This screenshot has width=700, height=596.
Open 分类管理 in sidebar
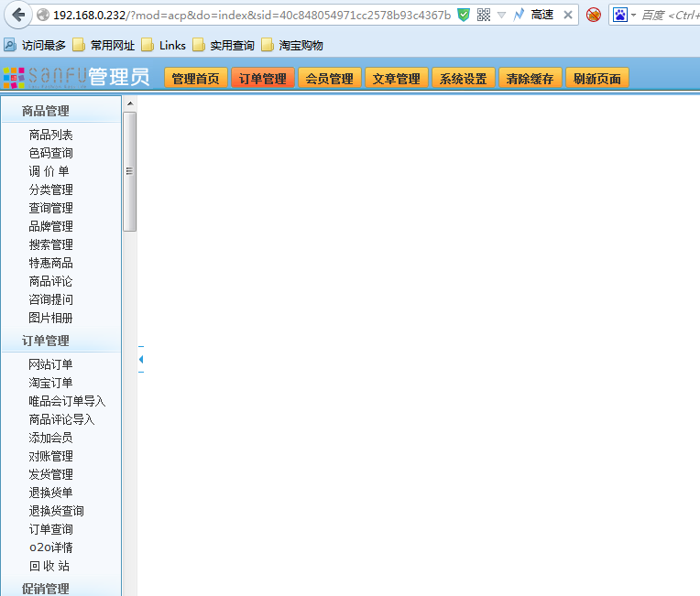tap(51, 190)
